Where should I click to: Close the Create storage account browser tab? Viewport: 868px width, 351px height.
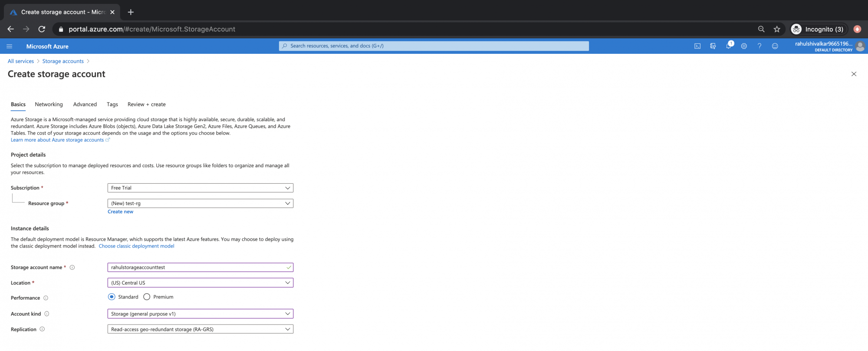coord(112,12)
